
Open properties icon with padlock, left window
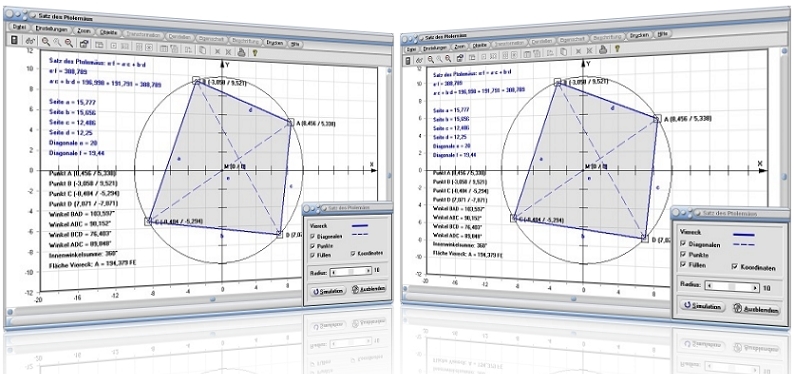(x=84, y=44)
